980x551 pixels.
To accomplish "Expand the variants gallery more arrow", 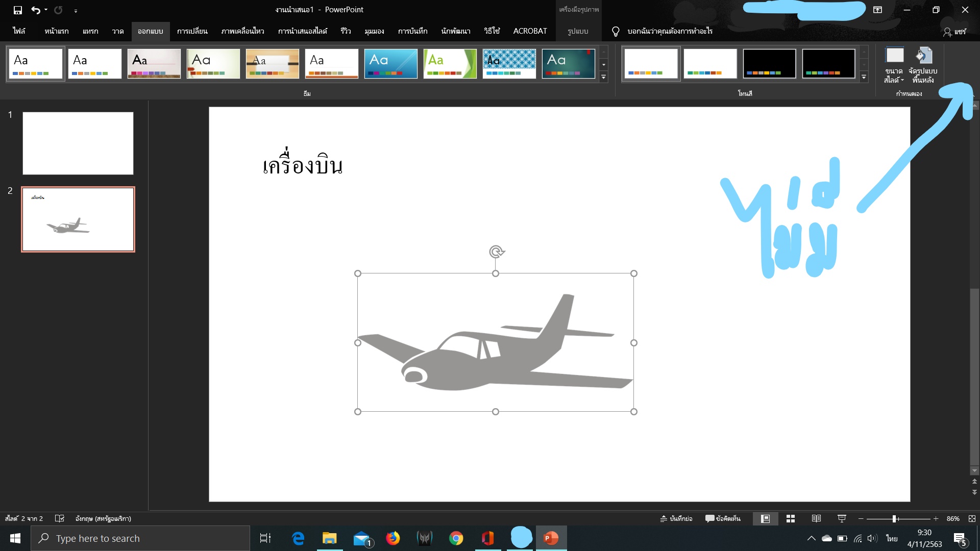I will pyautogui.click(x=864, y=77).
